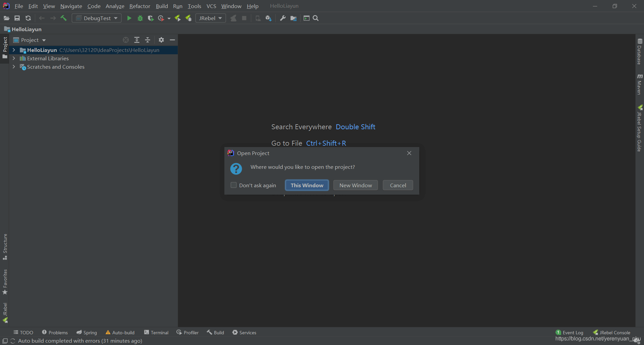The width and height of the screenshot is (644, 345).
Task: Cancel the Open Project dialog
Action: point(398,185)
